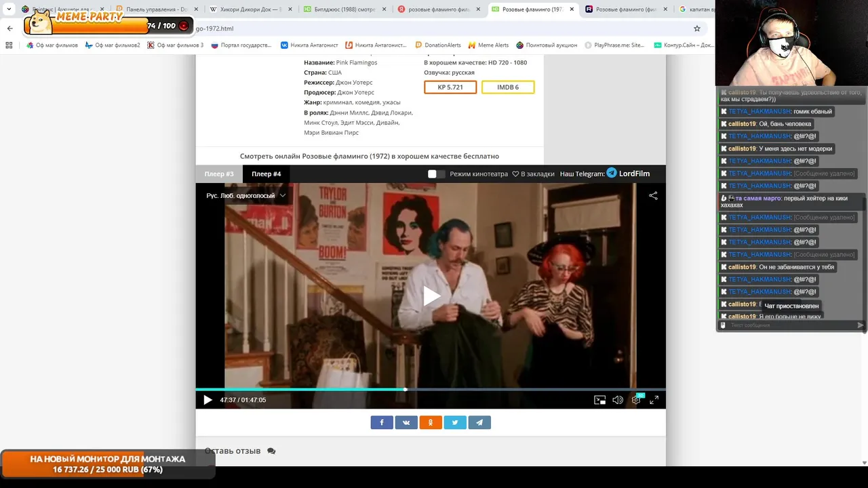
Task: Switch to the Панель управления browser tab
Action: pos(156,9)
